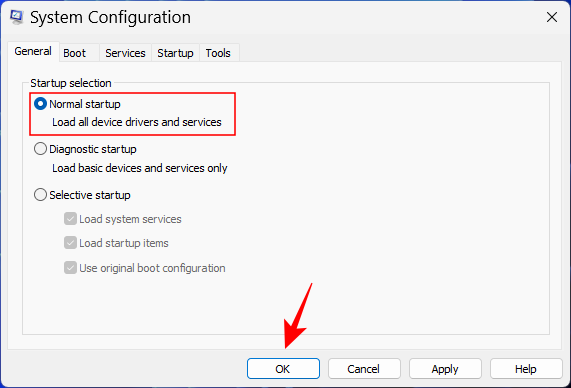The image size is (571, 388).
Task: Open Help for System Configuration
Action: tap(526, 369)
